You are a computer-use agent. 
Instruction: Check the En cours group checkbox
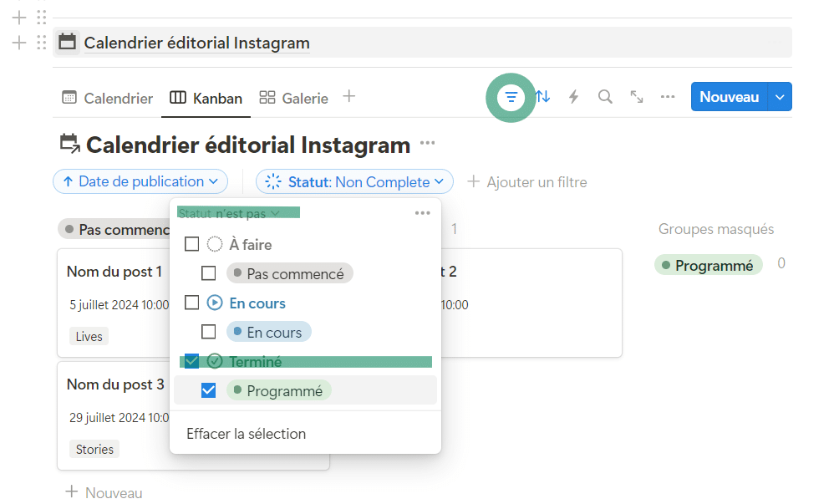[x=191, y=303]
